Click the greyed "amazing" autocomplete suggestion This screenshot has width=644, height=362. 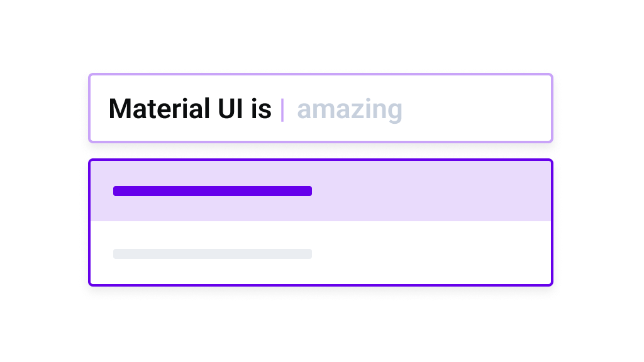[x=350, y=109]
